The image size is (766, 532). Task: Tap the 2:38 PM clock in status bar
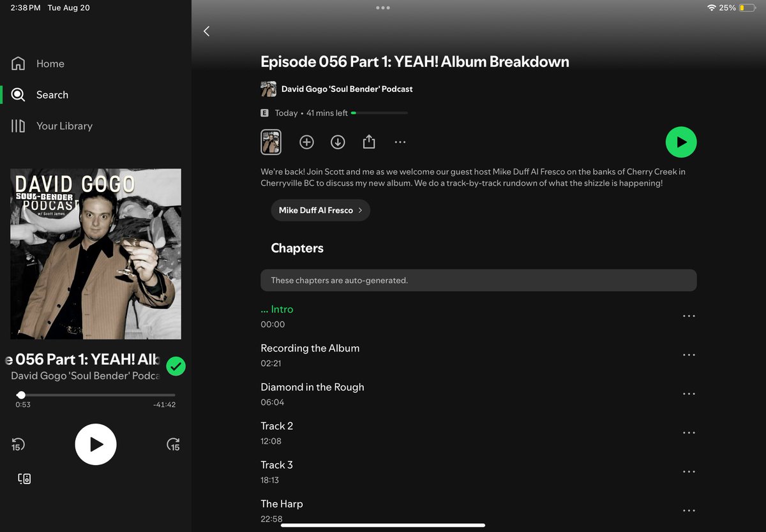26,8
